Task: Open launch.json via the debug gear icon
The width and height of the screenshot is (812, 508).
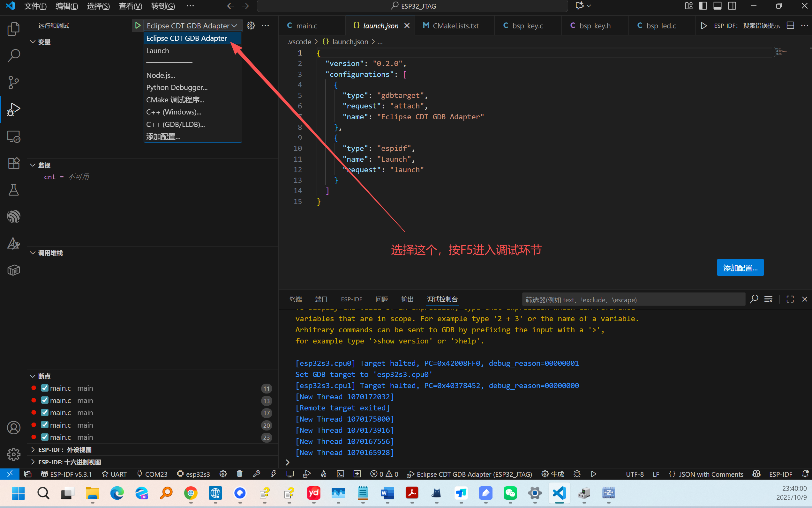Action: tap(251, 26)
